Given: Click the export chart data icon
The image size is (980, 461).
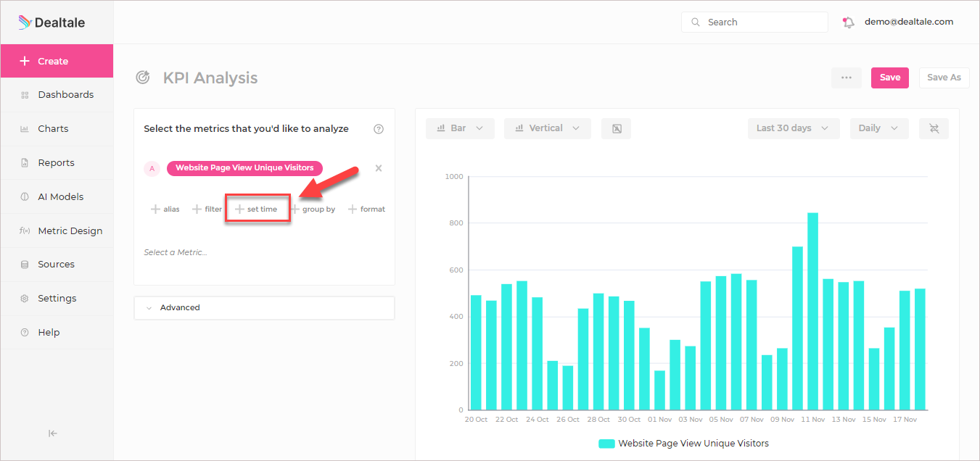Looking at the screenshot, I should 617,128.
